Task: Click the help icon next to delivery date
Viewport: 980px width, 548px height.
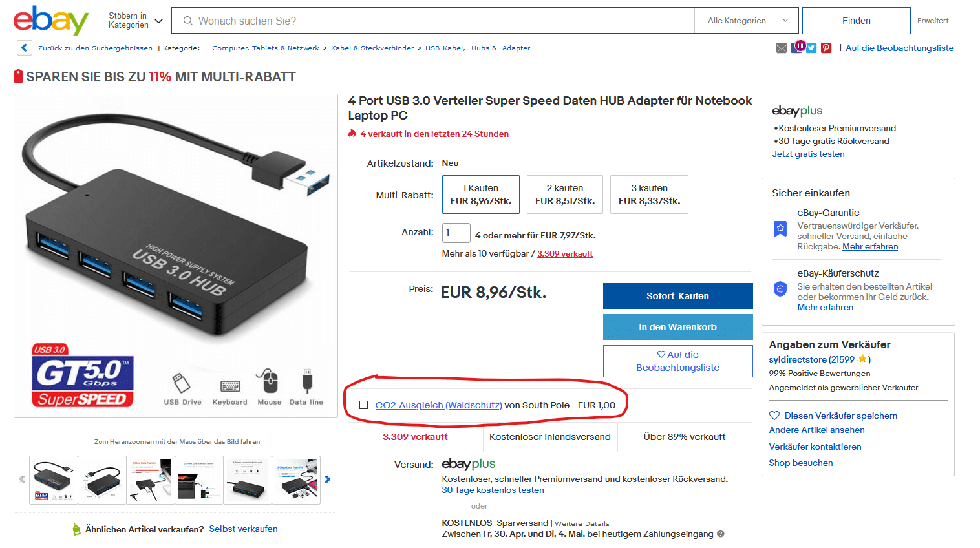Action: pos(721,534)
